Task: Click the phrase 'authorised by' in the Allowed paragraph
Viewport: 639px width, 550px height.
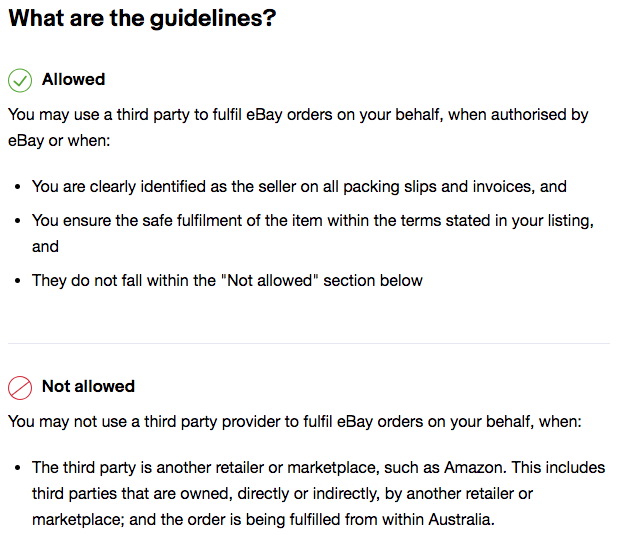Action: [x=539, y=115]
